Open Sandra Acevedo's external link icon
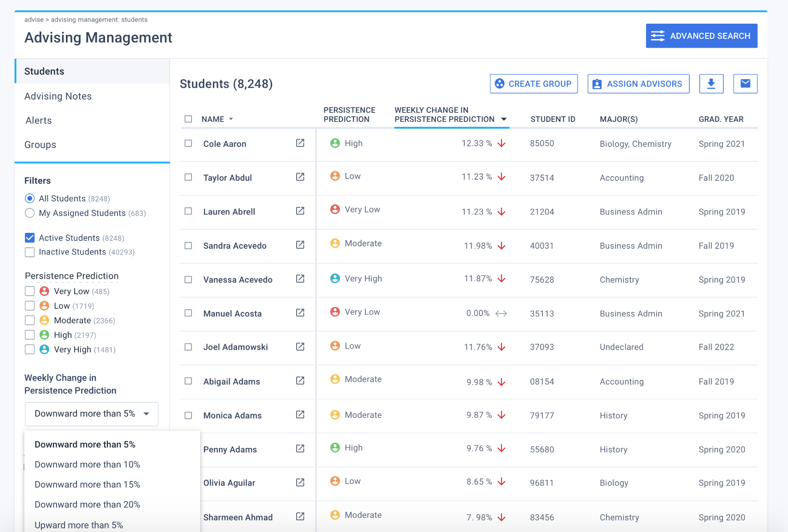The width and height of the screenshot is (788, 532). [300, 245]
